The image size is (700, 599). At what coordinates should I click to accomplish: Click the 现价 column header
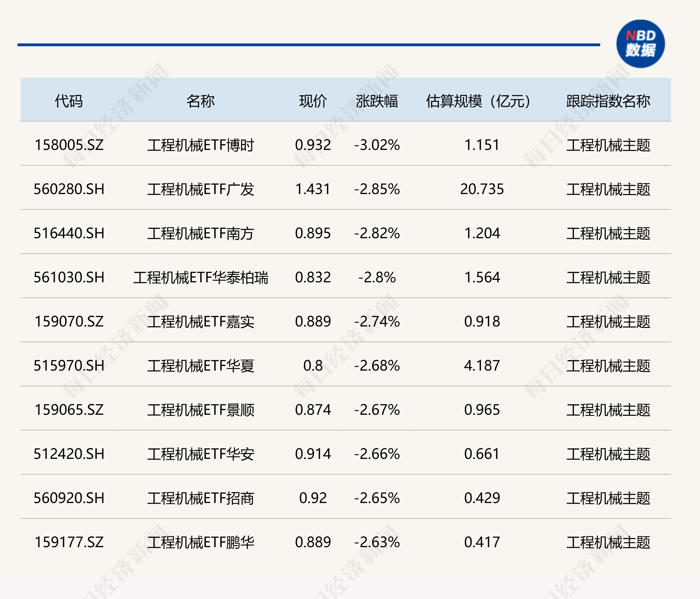point(313,101)
